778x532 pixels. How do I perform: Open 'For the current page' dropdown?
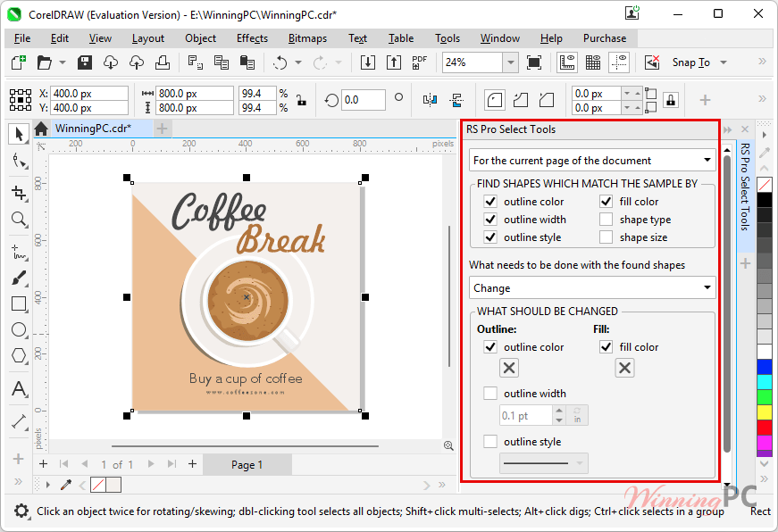click(x=592, y=160)
